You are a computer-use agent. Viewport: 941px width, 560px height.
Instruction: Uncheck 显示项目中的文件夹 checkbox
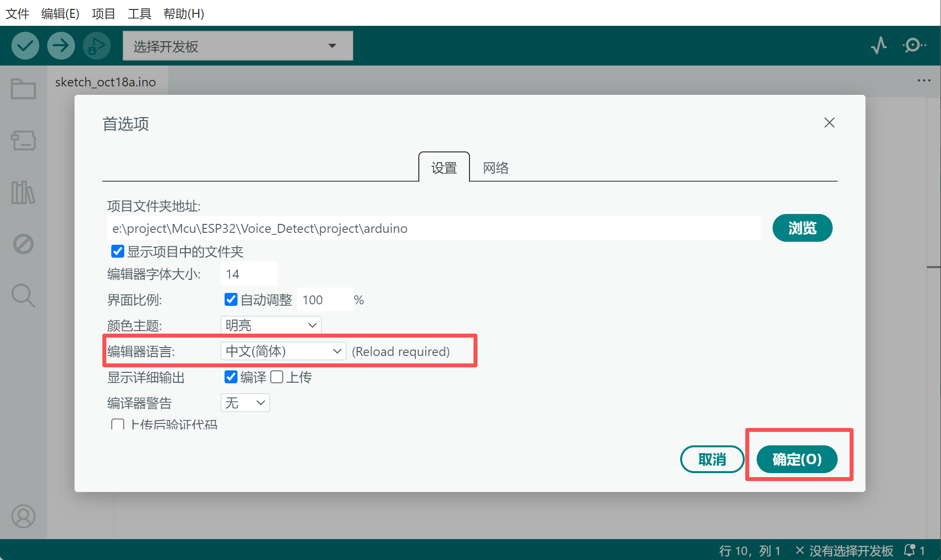coord(117,251)
